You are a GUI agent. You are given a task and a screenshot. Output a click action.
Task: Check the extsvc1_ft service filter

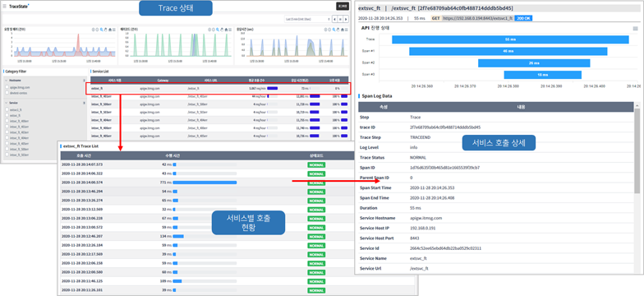[x=7, y=110]
